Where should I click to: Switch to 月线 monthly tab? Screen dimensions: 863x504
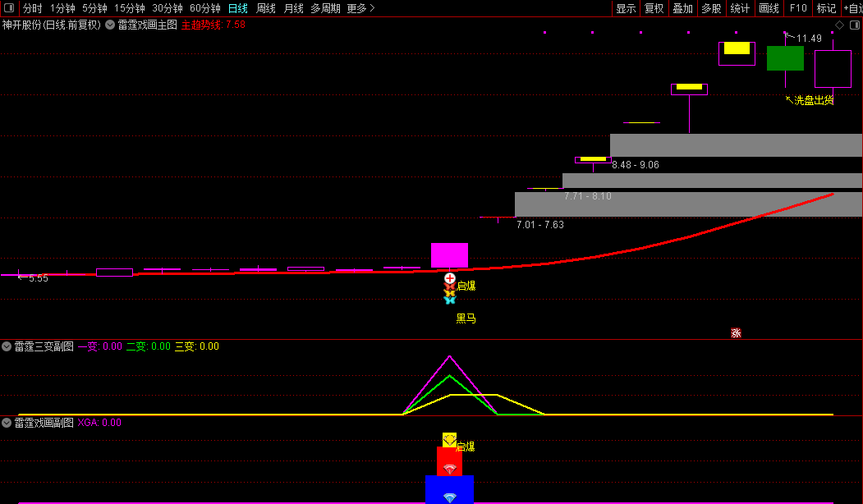coord(293,8)
